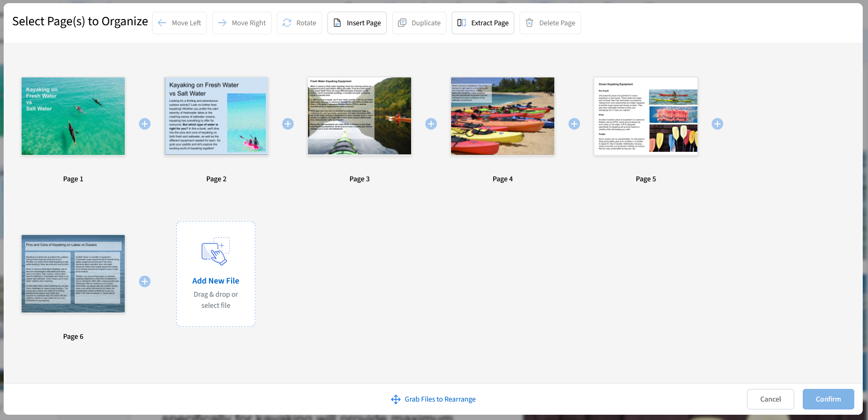The height and width of the screenshot is (420, 868).
Task: Select the Page 2 thumbnail
Action: click(x=216, y=116)
